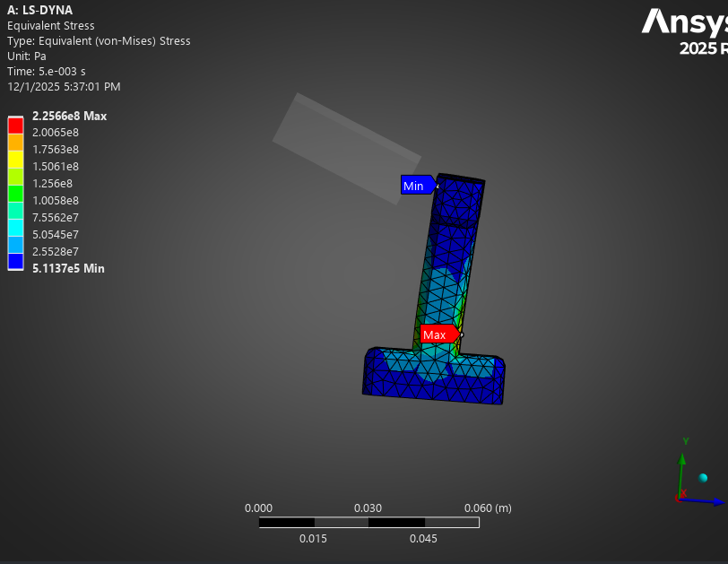Select the red Max probe label
Viewport: 728px width, 564px height.
coord(437,334)
